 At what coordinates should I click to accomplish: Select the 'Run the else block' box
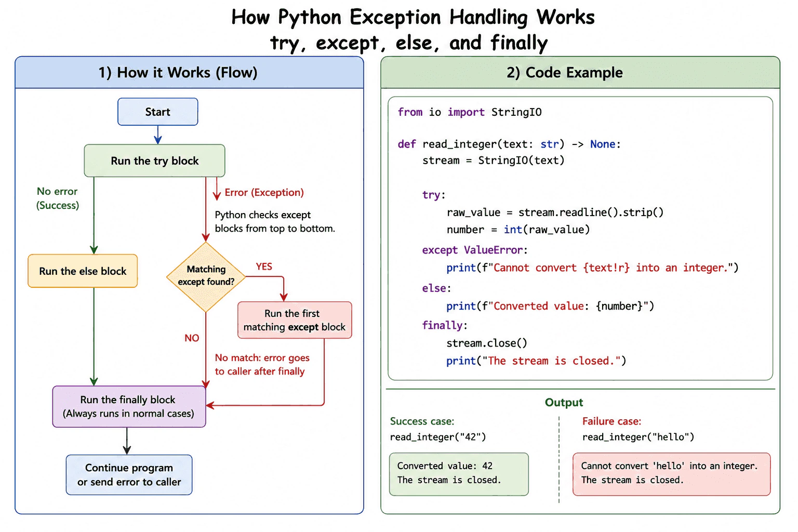[x=83, y=271]
